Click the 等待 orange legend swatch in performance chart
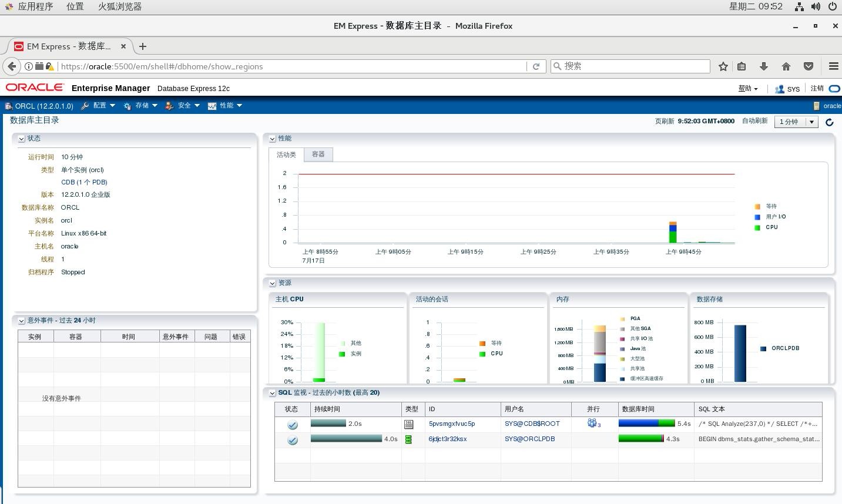This screenshot has width=842, height=504. [x=757, y=206]
